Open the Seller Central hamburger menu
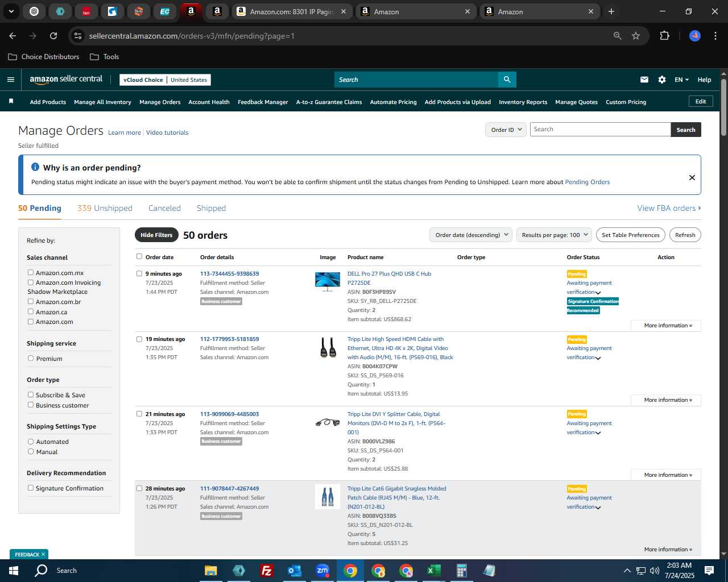728x582 pixels. (11, 80)
